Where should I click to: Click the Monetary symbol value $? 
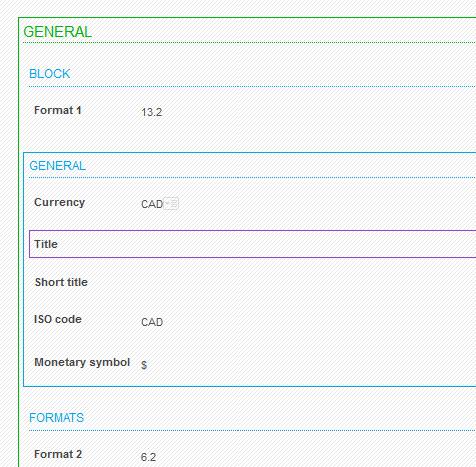144,365
